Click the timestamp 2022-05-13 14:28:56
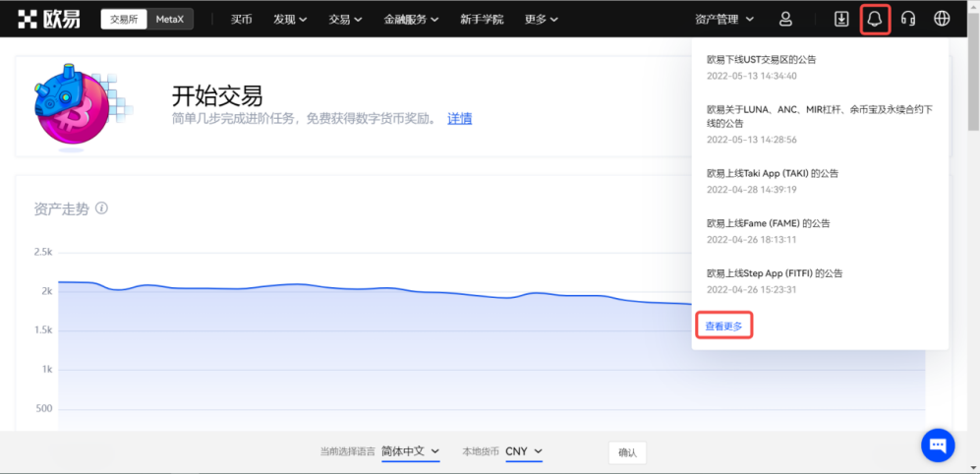Viewport: 980px width, 474px height. click(752, 140)
